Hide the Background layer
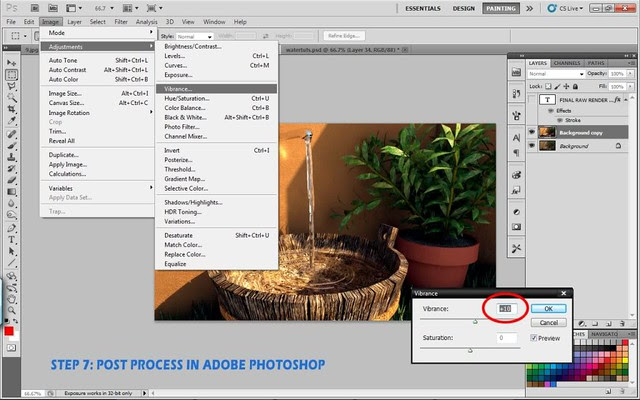Image resolution: width=640 pixels, height=400 pixels. 531,145
